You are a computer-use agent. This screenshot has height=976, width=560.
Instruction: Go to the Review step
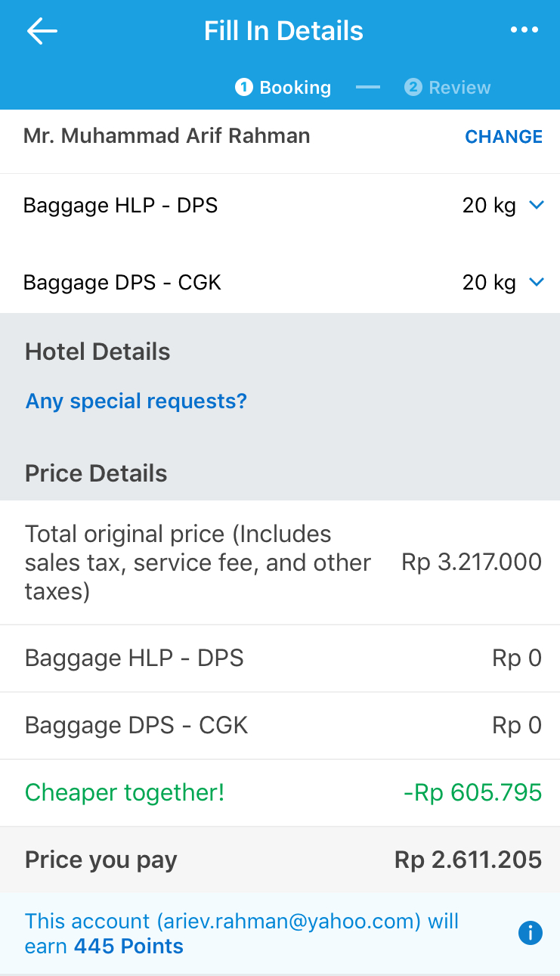point(448,88)
